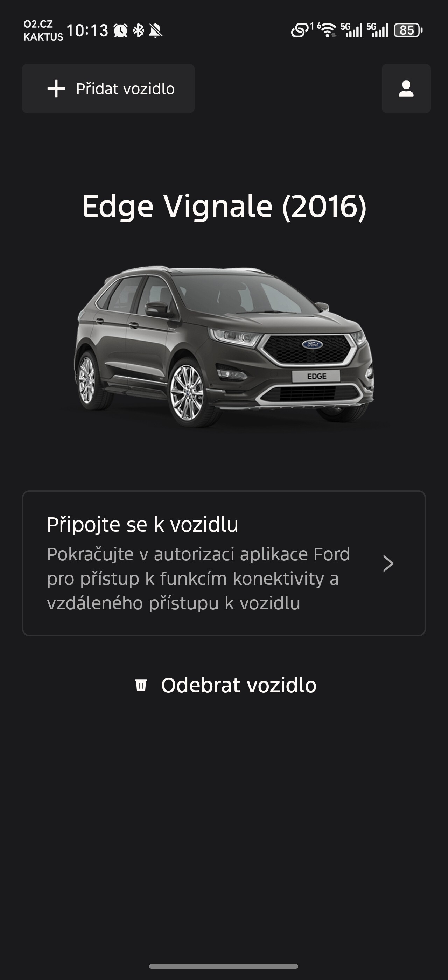Choose Odebrat vozidlo to remove the vehicle
448x980 pixels.
[225, 685]
